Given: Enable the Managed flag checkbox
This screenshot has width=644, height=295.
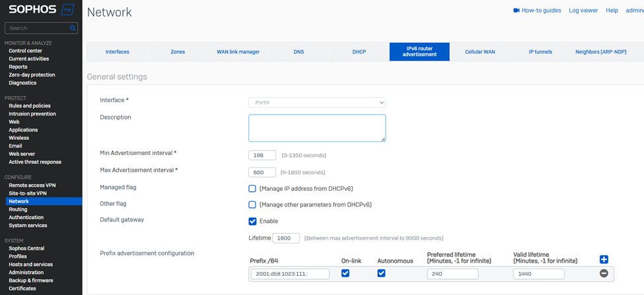Looking at the screenshot, I should pos(252,189).
